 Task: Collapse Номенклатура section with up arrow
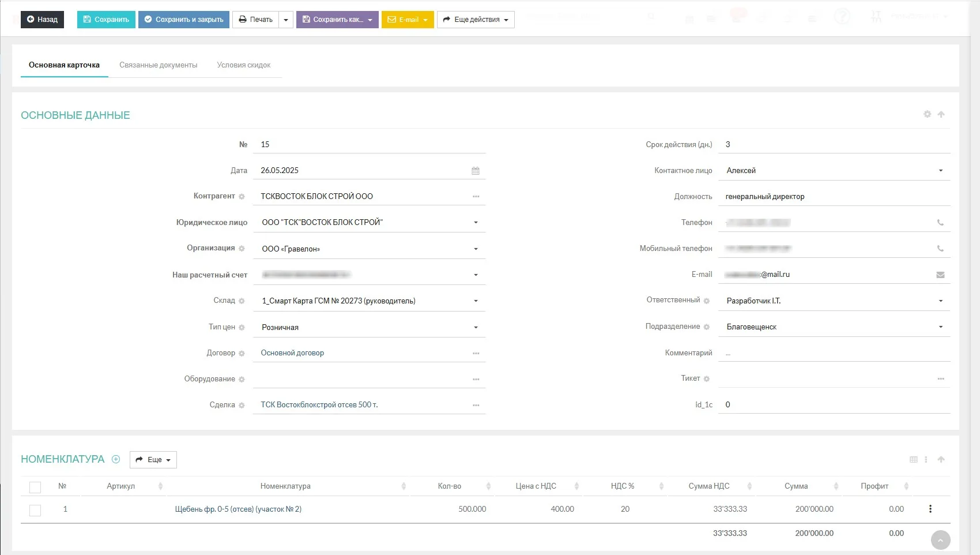pyautogui.click(x=941, y=460)
